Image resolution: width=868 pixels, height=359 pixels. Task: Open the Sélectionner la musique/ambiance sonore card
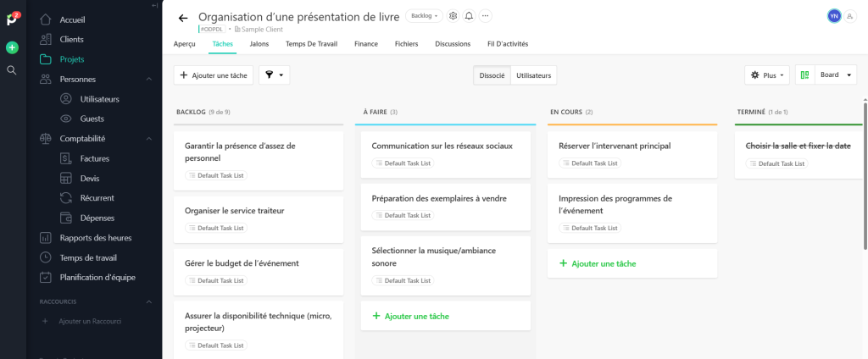coord(446,266)
